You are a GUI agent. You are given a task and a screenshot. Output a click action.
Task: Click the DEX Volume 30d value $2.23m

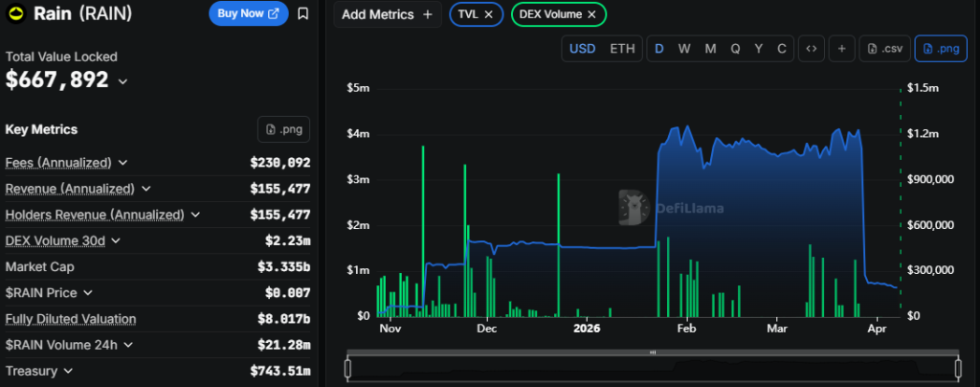coord(288,240)
